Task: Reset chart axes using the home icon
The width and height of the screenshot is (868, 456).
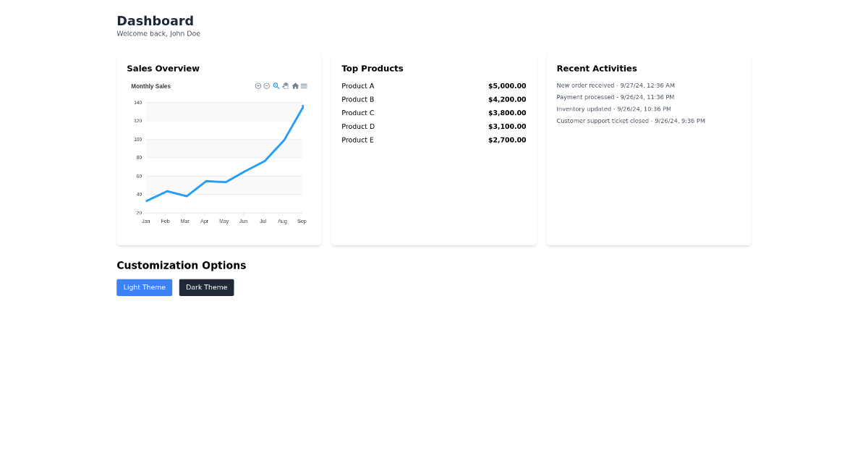Action: [295, 85]
